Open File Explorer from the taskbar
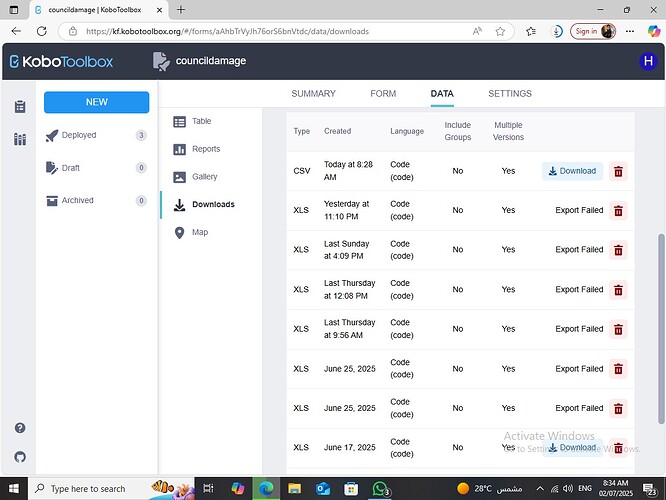This screenshot has height=500, width=666. (x=294, y=489)
